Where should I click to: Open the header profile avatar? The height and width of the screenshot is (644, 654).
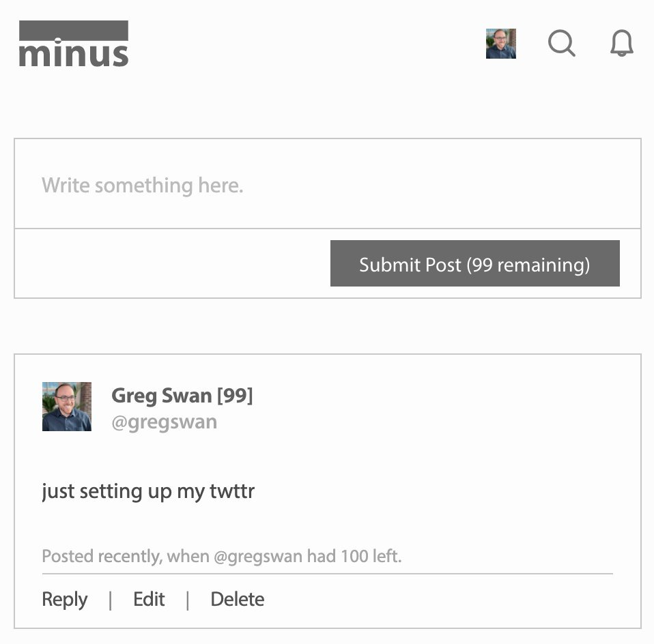501,44
